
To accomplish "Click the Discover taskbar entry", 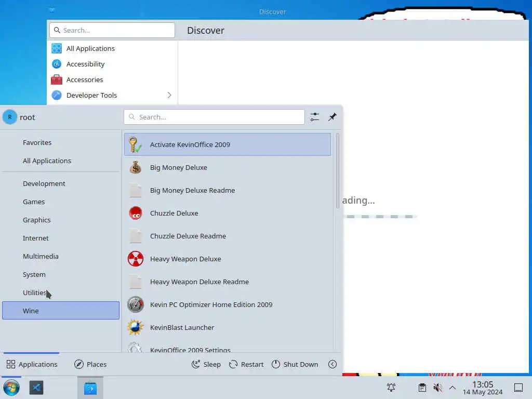I will (x=90, y=388).
